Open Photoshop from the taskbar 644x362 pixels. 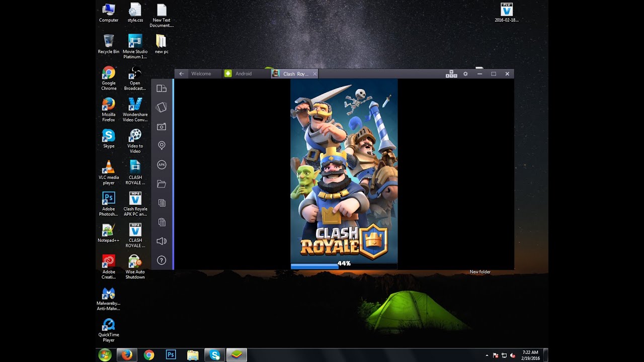[x=171, y=355]
